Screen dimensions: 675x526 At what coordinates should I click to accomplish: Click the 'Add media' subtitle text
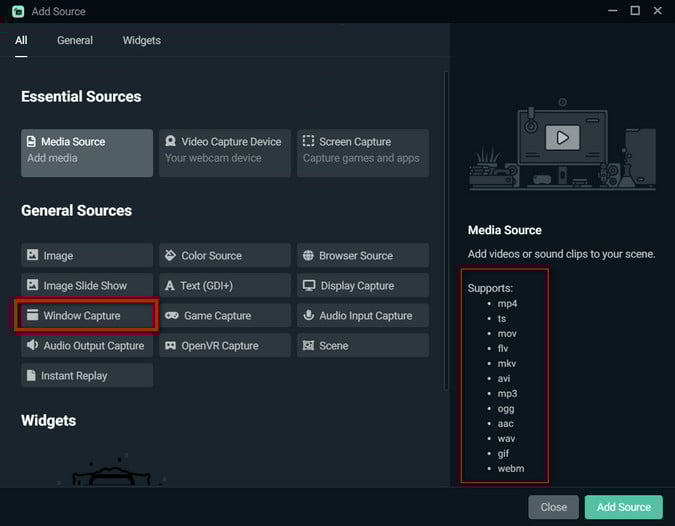(53, 158)
